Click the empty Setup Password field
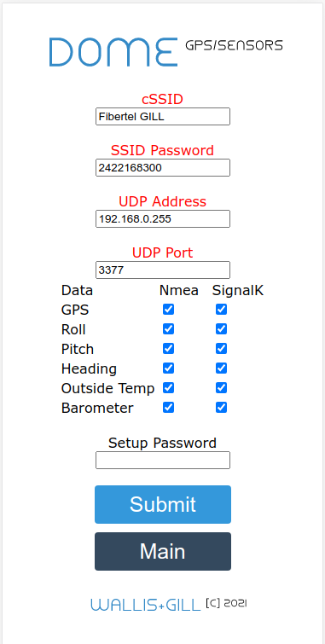Viewport: 325px width, 644px height. coord(163,460)
